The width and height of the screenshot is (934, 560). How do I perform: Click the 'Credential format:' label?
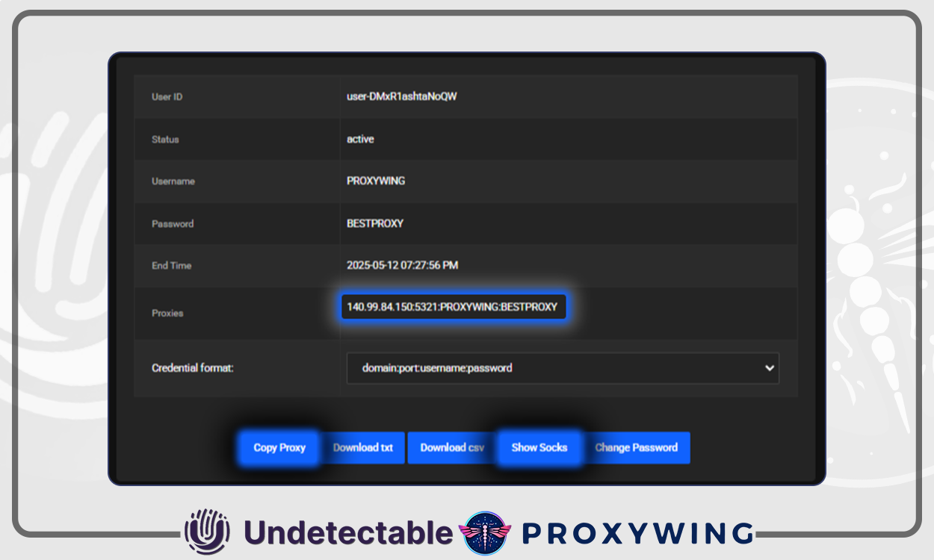193,368
